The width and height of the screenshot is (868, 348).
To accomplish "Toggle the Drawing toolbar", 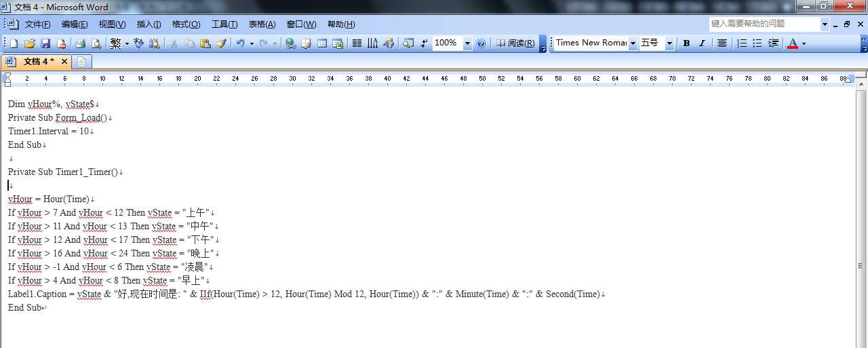I will point(388,43).
